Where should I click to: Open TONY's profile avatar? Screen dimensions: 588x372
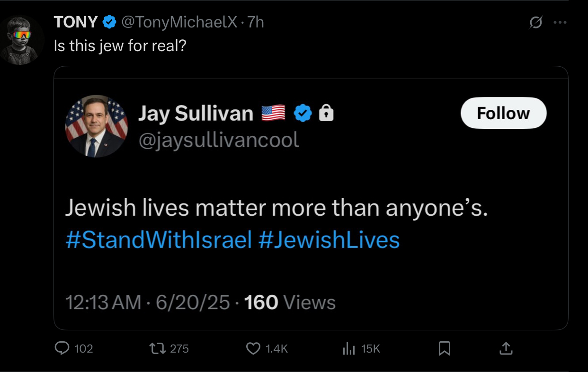22,40
